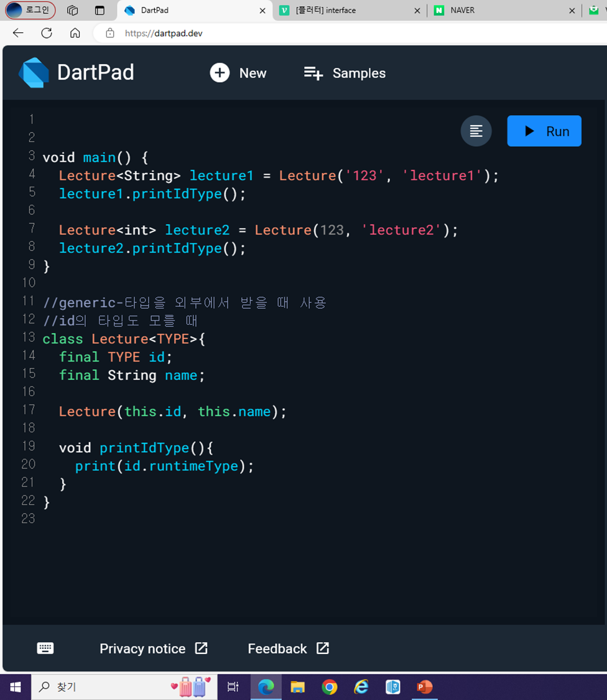Click the format code icon button
The height and width of the screenshot is (700, 607).
point(476,131)
